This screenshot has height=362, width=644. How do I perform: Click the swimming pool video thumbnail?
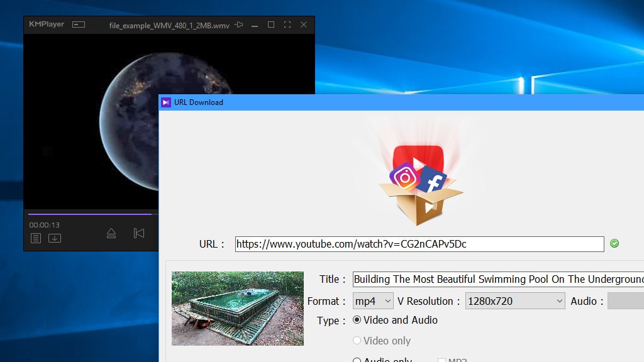pyautogui.click(x=237, y=309)
